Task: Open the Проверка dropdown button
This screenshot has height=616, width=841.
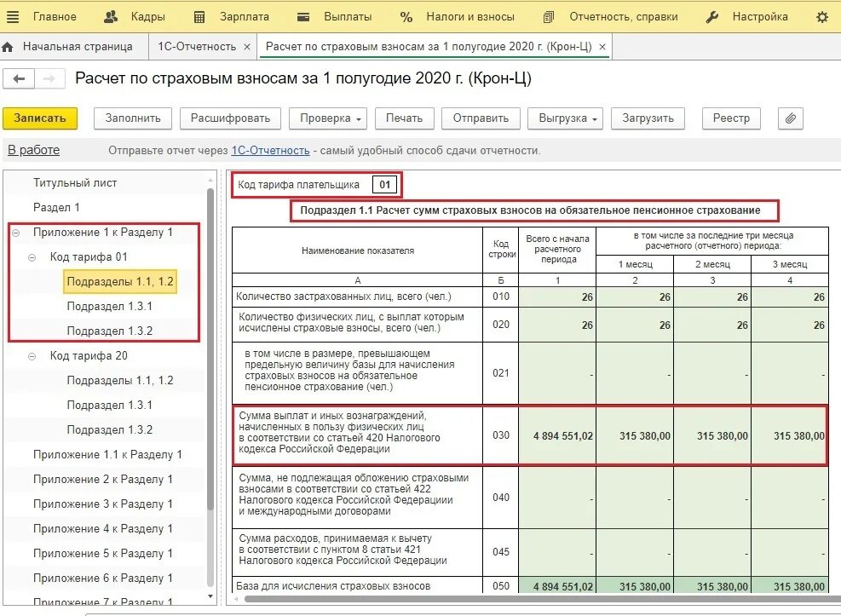Action: point(328,118)
